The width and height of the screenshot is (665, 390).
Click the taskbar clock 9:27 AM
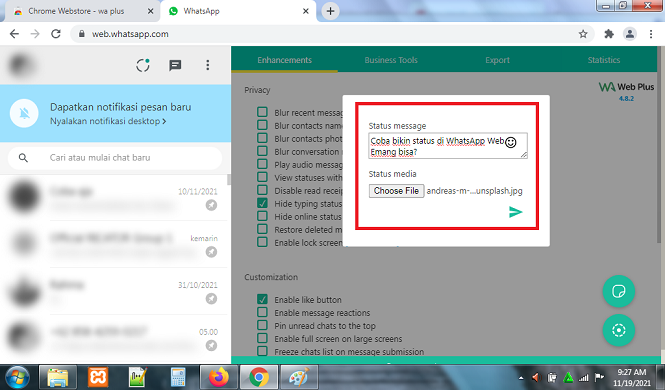click(632, 377)
